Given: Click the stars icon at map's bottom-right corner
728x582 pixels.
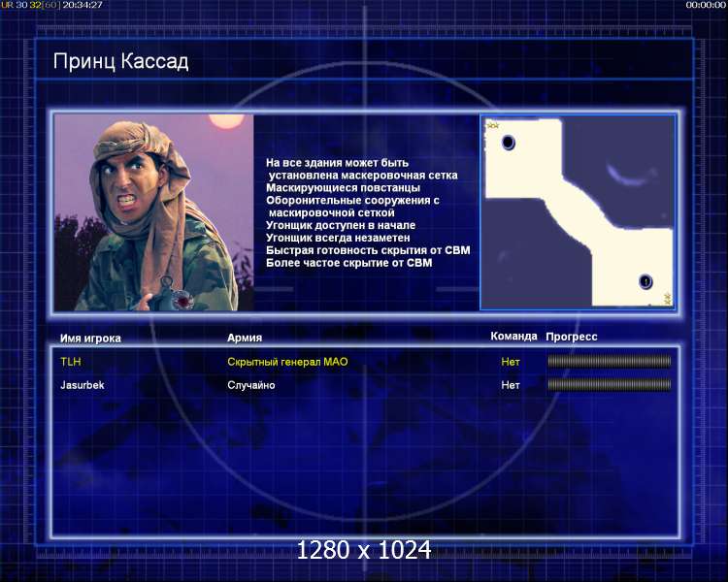Looking at the screenshot, I should [x=667, y=299].
